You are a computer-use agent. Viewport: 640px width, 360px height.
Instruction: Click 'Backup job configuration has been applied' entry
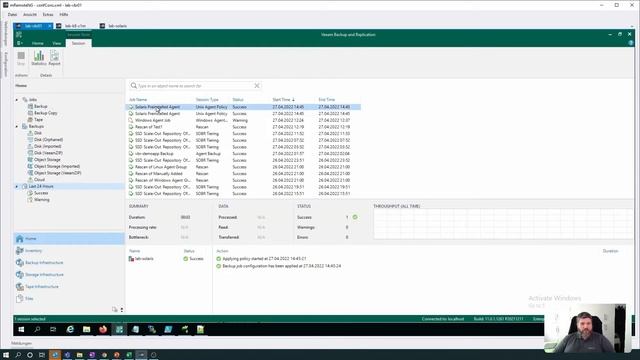(282, 266)
